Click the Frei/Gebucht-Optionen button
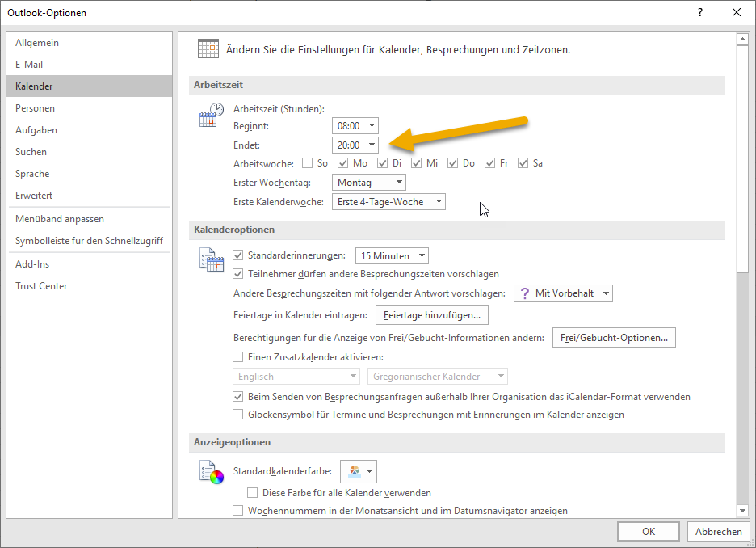This screenshot has height=548, width=756. click(x=614, y=338)
